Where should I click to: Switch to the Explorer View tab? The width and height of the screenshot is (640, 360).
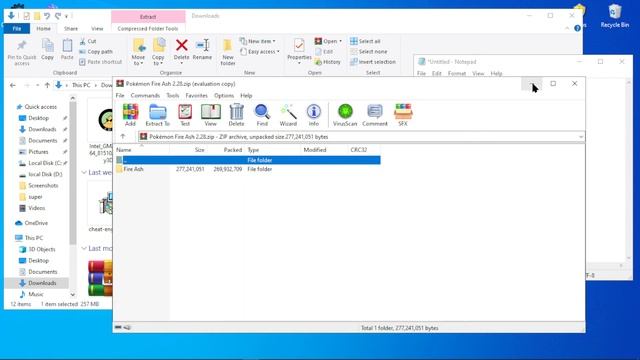pyautogui.click(x=97, y=29)
